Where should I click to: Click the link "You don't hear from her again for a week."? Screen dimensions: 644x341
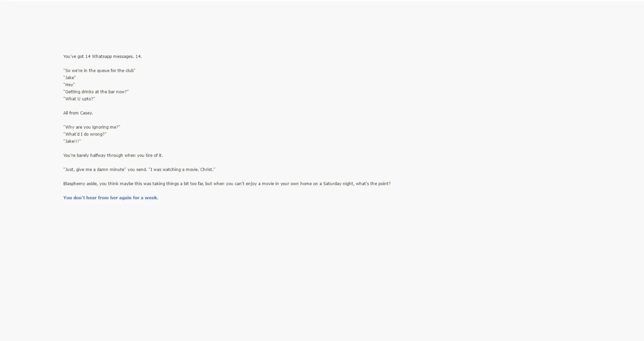coord(110,198)
